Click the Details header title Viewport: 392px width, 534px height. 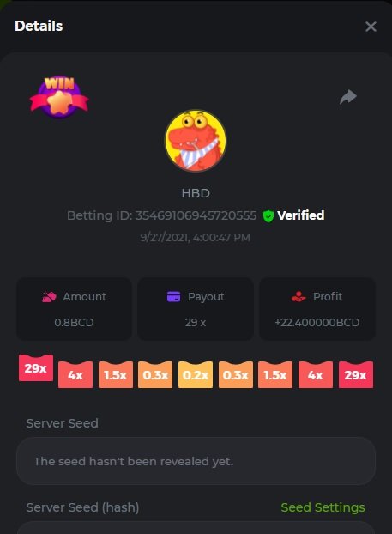coord(39,26)
